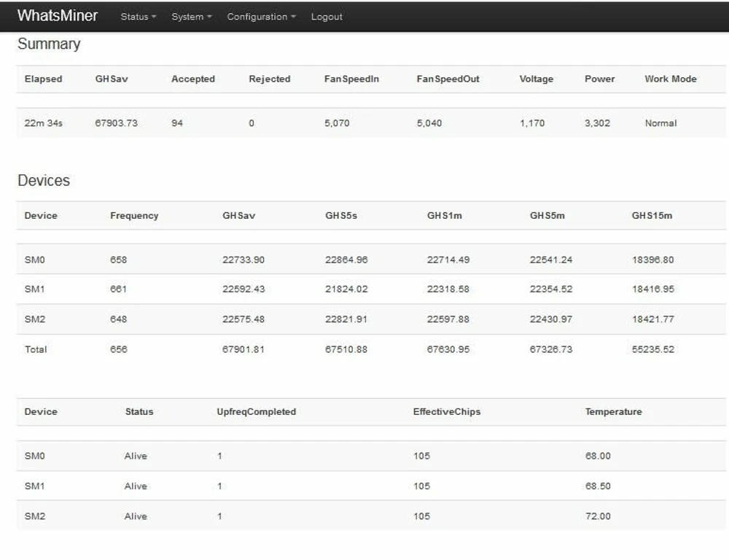Select SM1 frequency value 661

pos(119,289)
